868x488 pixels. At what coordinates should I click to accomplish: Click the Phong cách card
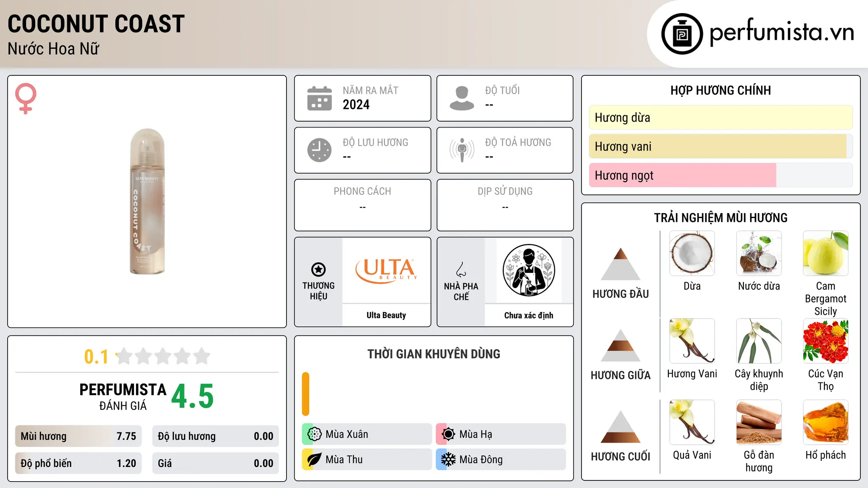tap(362, 205)
